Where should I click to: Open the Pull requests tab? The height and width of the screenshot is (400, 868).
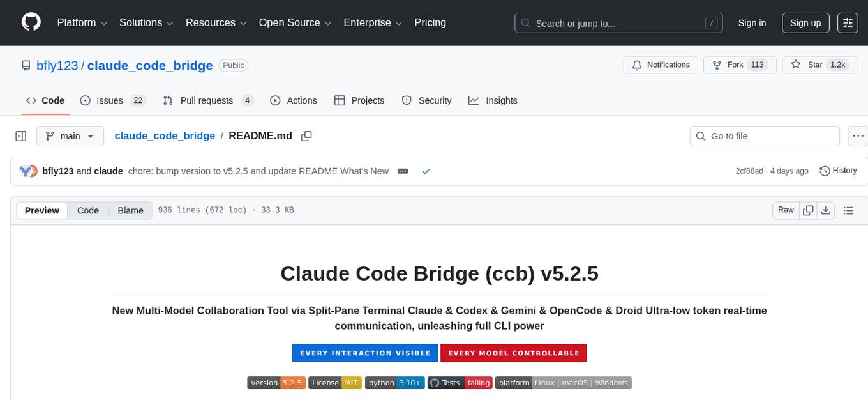(206, 100)
